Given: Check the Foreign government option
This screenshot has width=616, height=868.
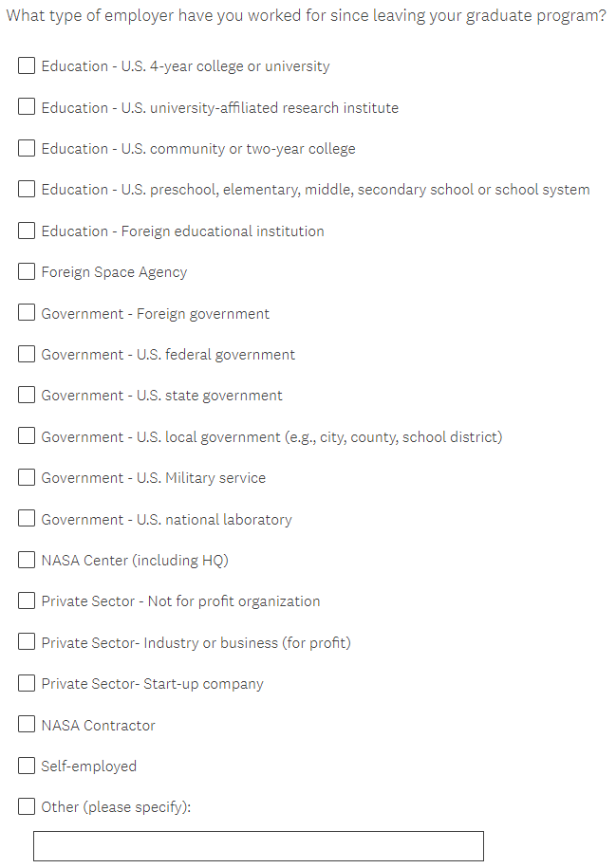Looking at the screenshot, I should (x=28, y=313).
